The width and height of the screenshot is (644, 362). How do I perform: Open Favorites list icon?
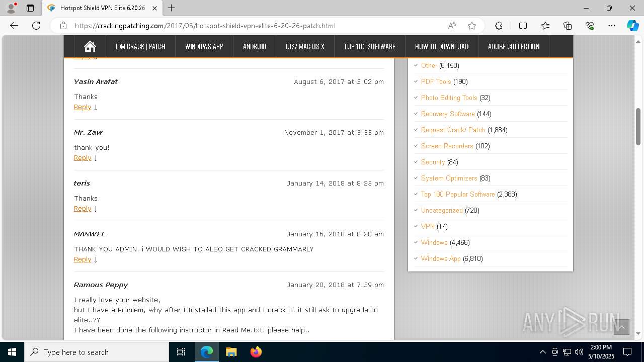(545, 26)
